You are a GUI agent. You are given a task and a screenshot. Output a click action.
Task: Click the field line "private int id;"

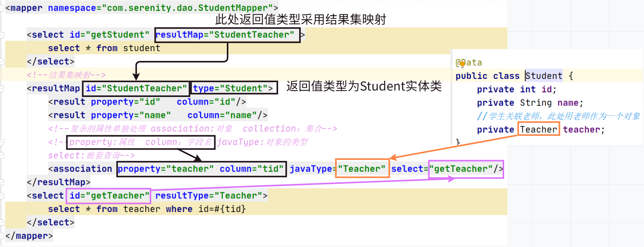(x=517, y=89)
